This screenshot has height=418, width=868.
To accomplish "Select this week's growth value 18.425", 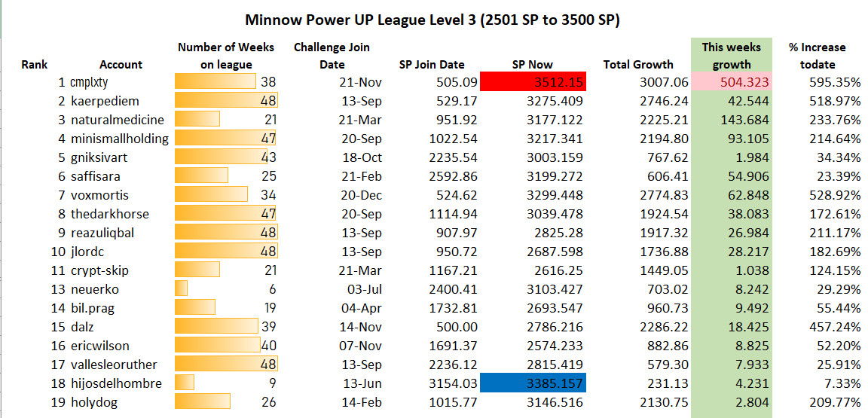I will click(748, 327).
